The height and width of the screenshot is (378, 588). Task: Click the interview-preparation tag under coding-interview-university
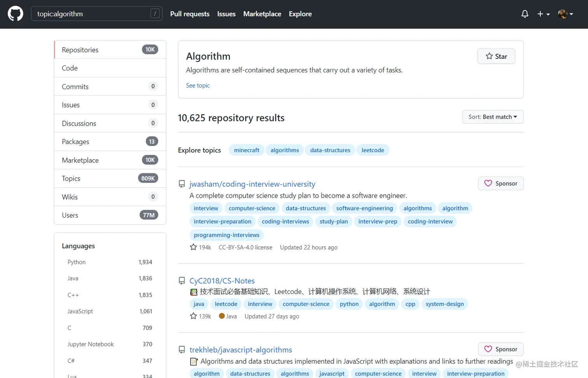coord(222,222)
